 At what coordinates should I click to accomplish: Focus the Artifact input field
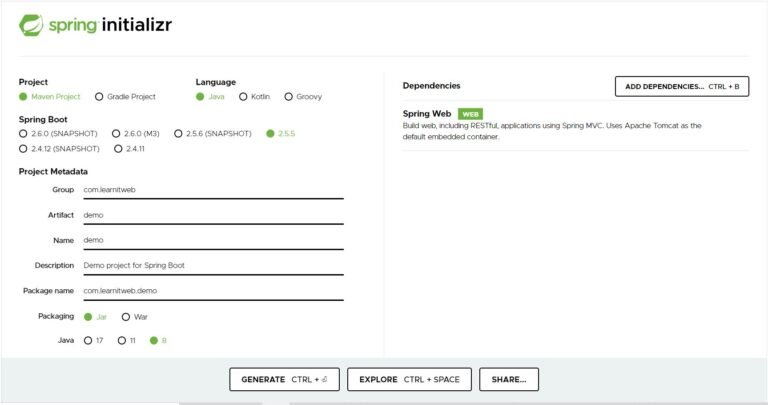213,215
